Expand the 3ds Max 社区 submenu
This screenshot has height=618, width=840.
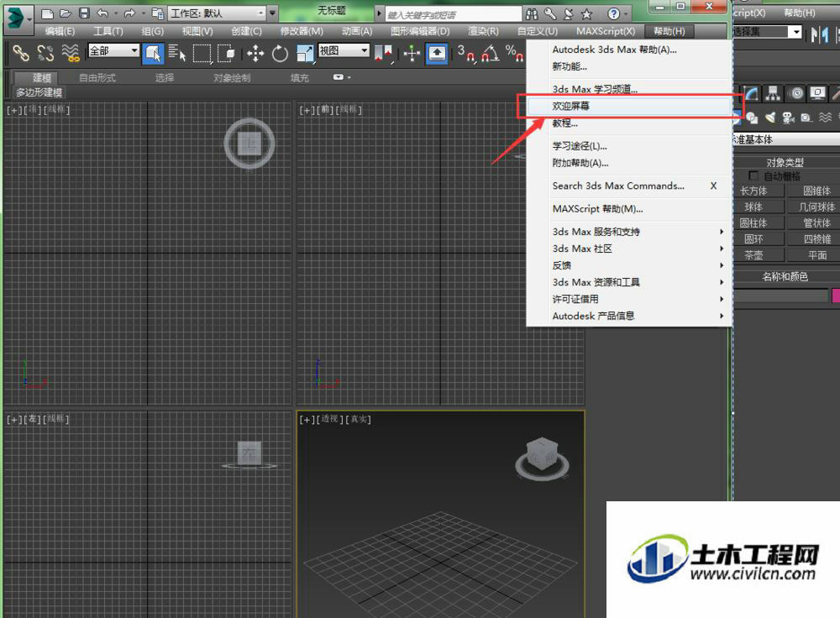tap(629, 249)
